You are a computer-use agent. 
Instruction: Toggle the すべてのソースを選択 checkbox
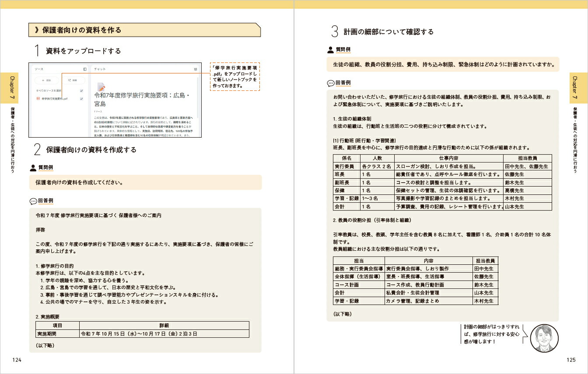[81, 91]
